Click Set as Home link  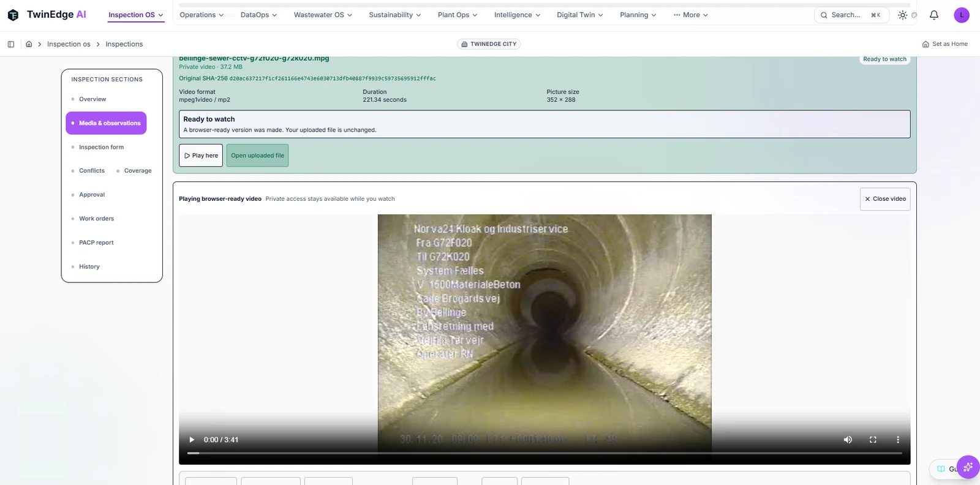(945, 44)
